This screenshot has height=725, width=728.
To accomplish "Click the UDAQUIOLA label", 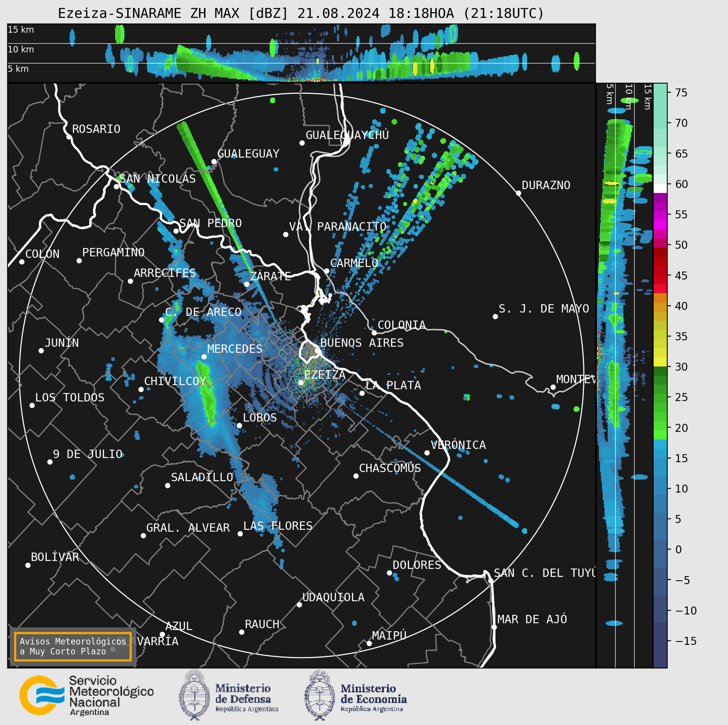I will (x=333, y=597).
